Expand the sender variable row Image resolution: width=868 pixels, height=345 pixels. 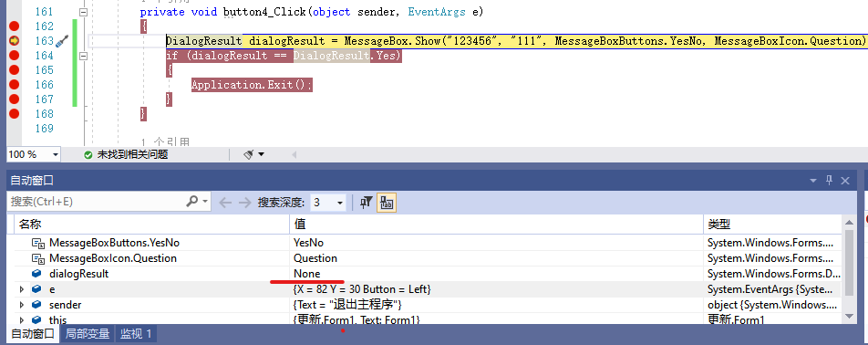(22, 305)
